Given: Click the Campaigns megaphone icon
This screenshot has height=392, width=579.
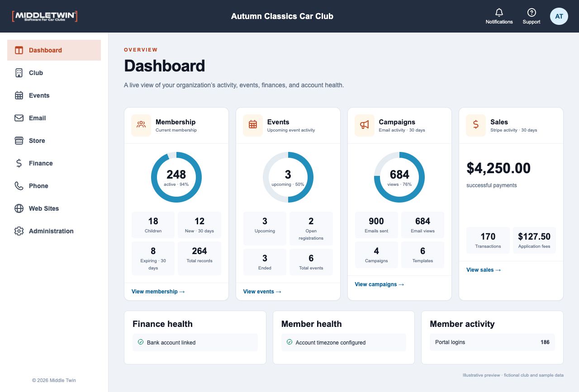Looking at the screenshot, I should tap(365, 125).
